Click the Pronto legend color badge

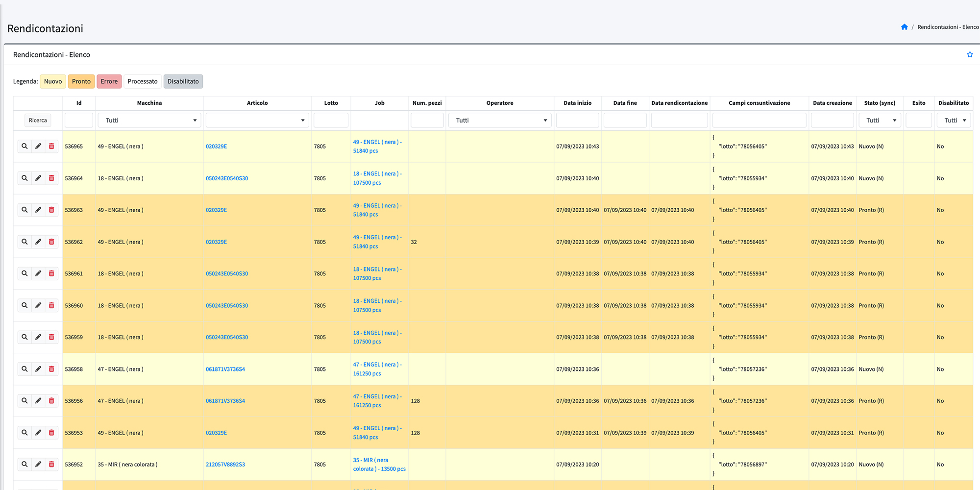point(81,81)
